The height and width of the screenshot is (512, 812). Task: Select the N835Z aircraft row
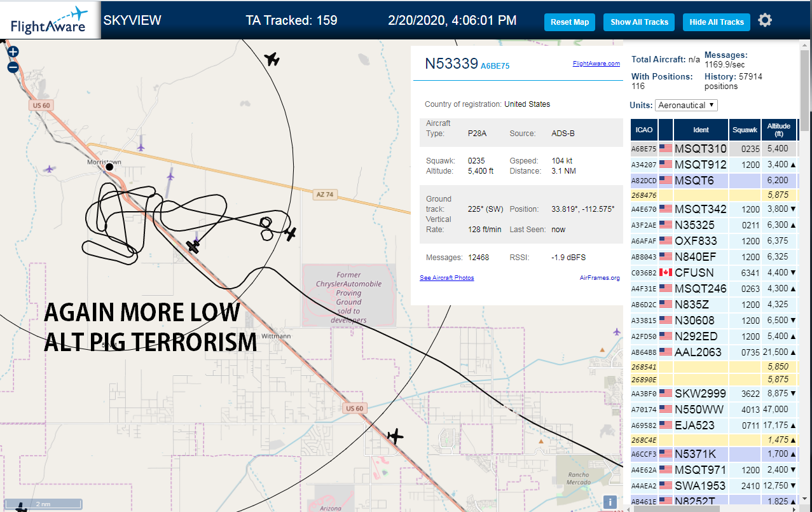pyautogui.click(x=713, y=304)
